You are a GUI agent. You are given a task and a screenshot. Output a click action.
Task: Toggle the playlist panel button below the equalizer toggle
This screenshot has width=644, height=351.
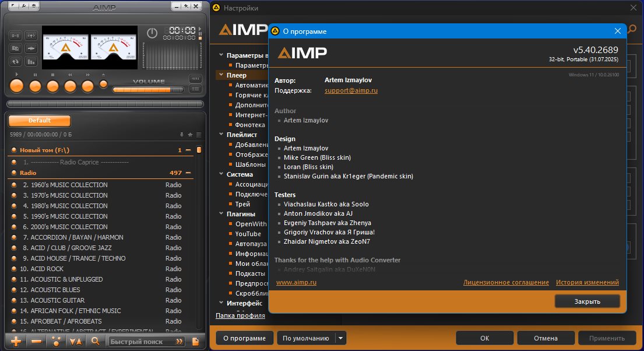195,89
